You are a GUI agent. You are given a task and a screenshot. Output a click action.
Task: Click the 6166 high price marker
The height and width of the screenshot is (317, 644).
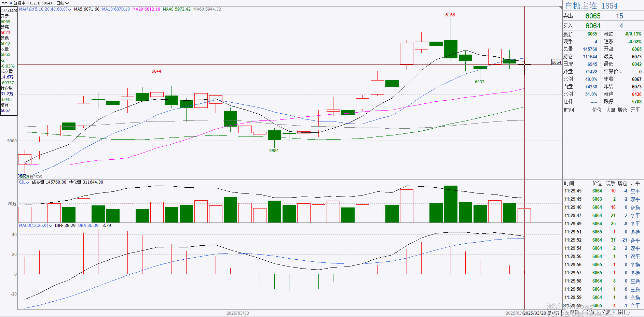click(x=450, y=15)
